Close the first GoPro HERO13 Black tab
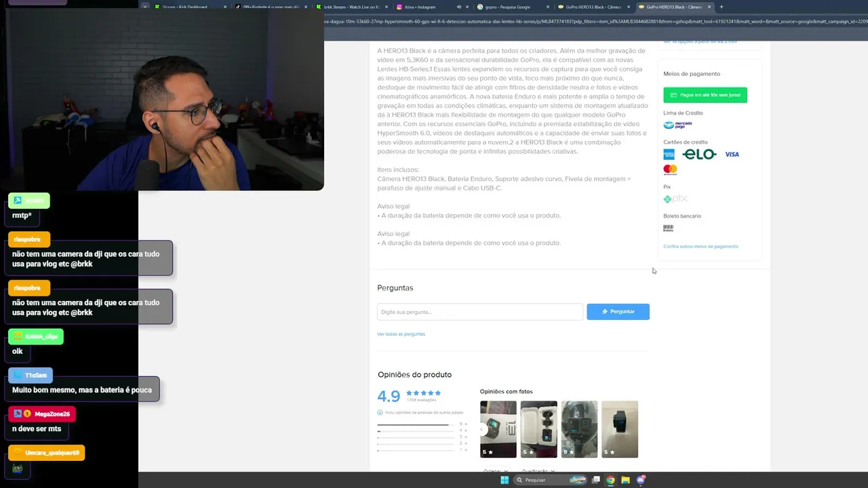The image size is (868, 488). [x=629, y=7]
